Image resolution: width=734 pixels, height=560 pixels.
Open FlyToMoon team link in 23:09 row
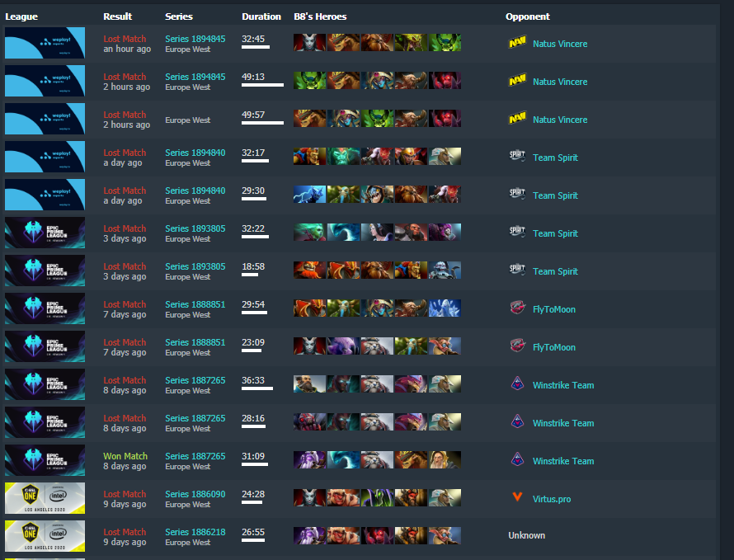pyautogui.click(x=554, y=347)
